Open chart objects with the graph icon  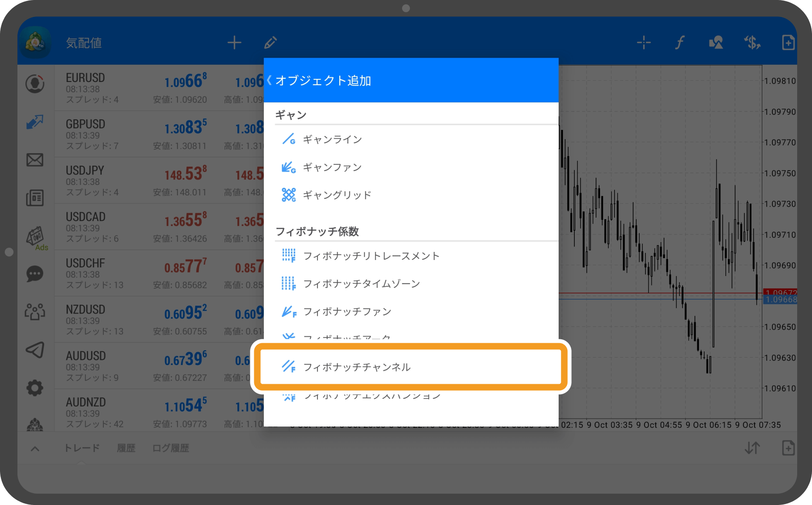pos(715,42)
